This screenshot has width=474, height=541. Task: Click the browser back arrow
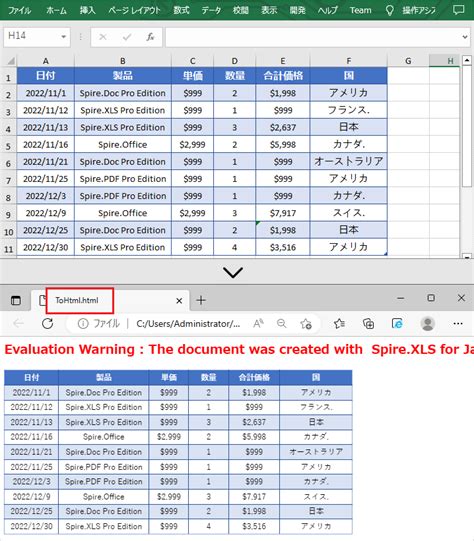pos(18,324)
